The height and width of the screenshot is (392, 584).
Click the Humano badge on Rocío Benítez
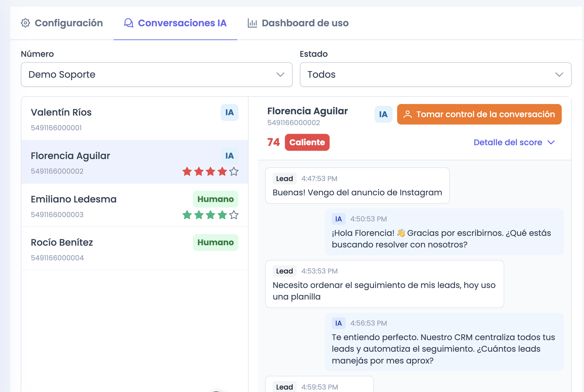(216, 243)
